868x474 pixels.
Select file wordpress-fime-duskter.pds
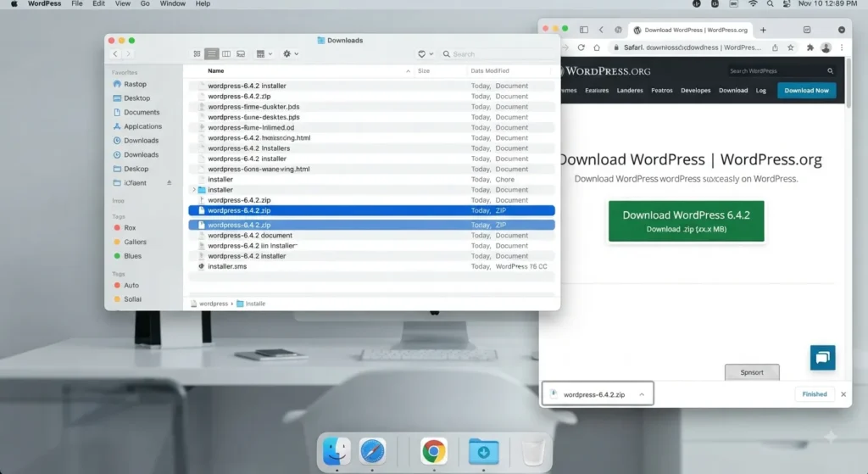[x=371, y=106]
